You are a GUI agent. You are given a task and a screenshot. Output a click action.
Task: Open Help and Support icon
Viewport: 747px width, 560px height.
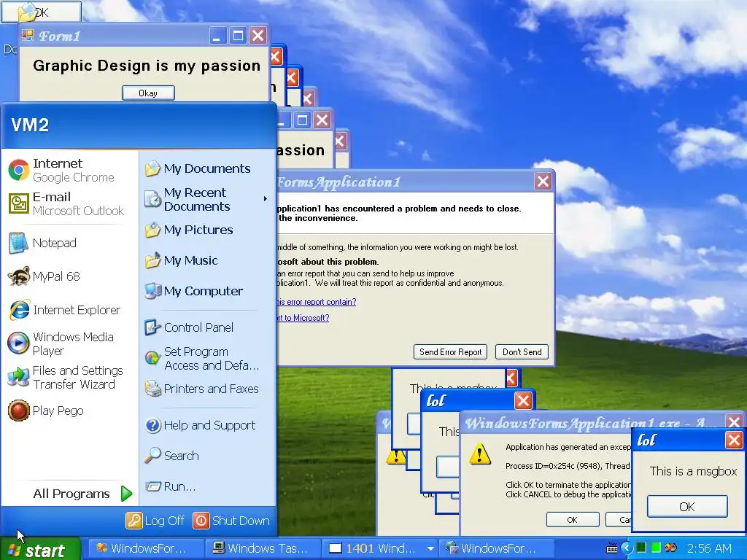152,425
